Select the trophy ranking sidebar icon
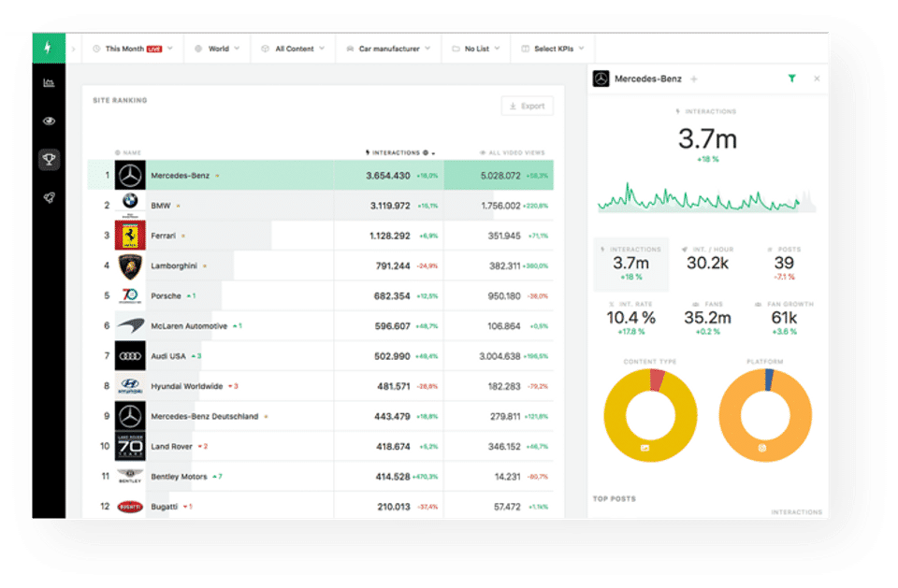 (50, 159)
